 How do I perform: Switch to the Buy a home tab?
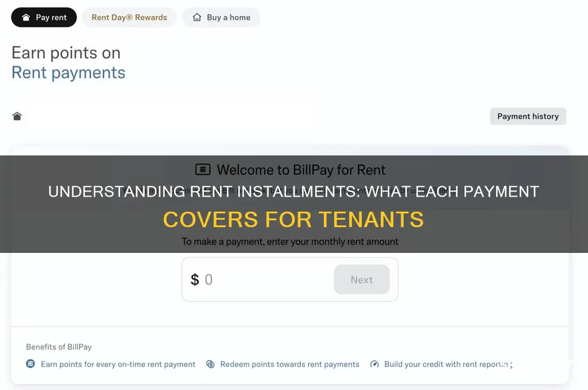coord(221,17)
